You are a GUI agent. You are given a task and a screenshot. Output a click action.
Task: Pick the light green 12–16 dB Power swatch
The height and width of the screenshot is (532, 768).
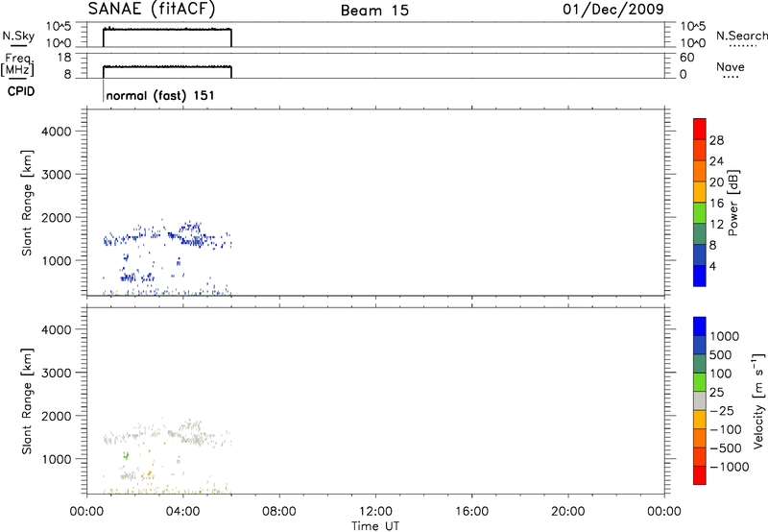pos(700,212)
